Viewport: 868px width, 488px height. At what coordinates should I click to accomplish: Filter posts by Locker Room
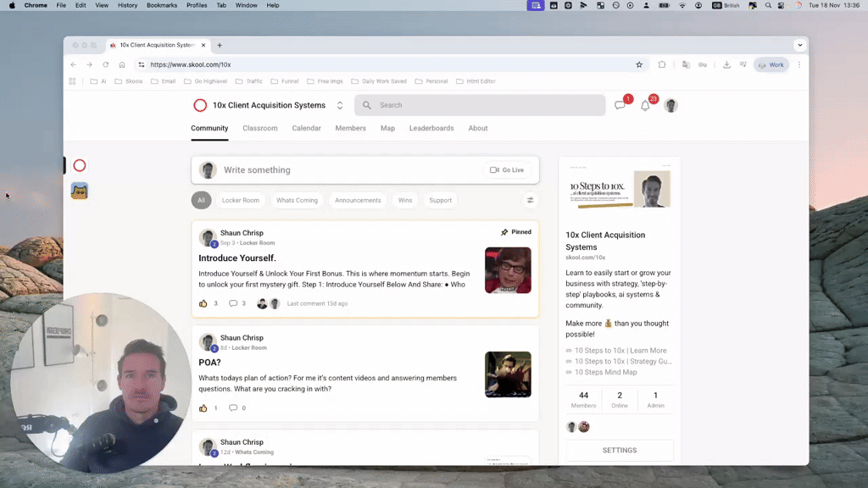click(x=240, y=200)
